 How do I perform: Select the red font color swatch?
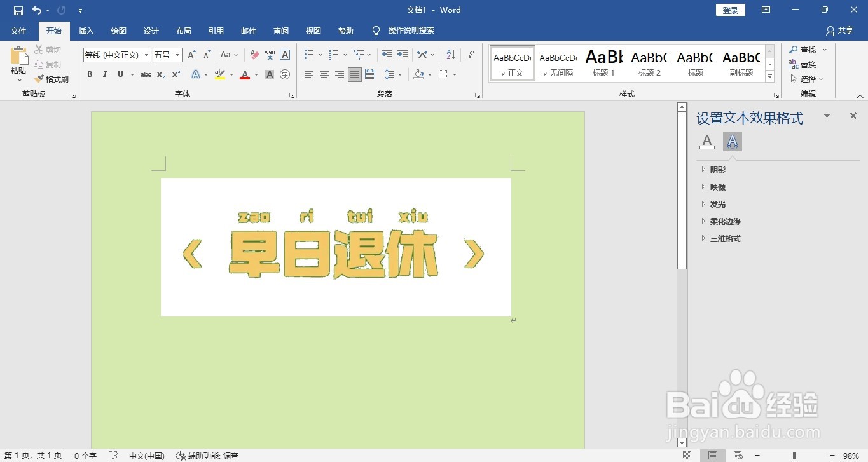point(244,74)
